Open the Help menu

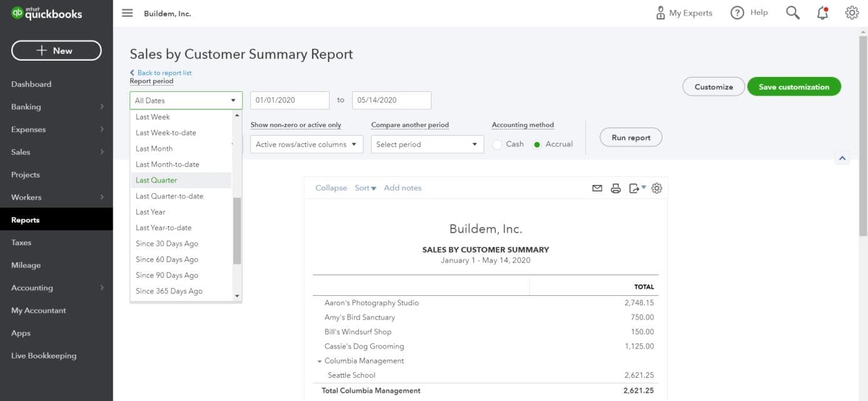tap(749, 13)
